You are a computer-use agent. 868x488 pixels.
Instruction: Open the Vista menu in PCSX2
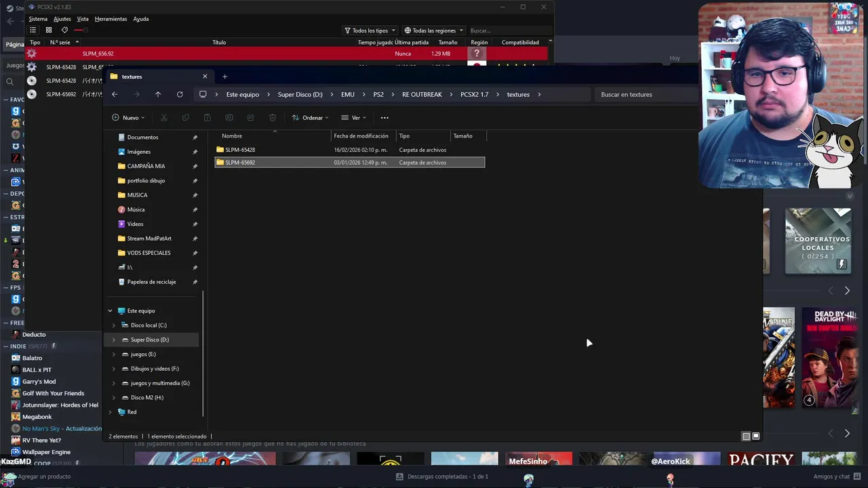(83, 19)
